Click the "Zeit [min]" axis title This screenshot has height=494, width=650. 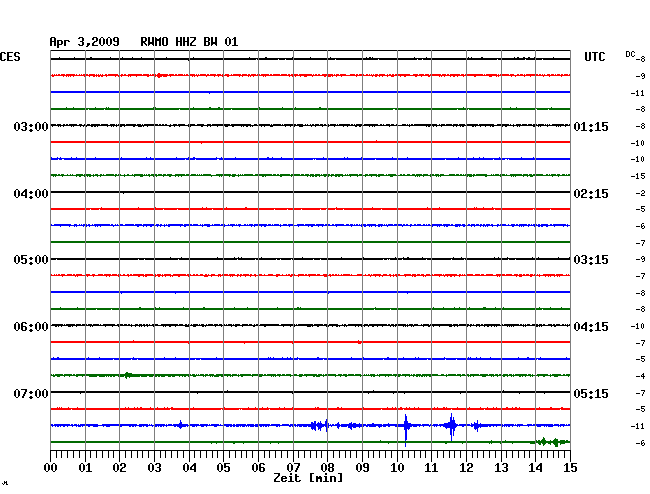tap(308, 478)
